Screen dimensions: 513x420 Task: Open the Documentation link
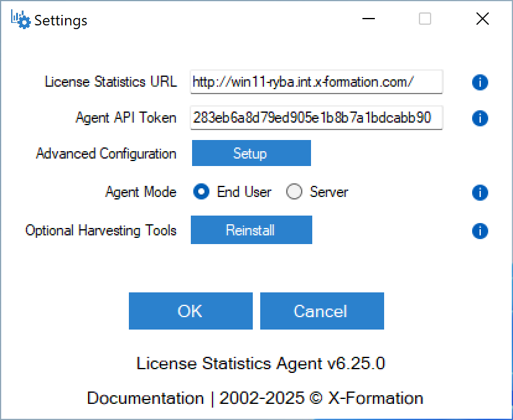145,398
